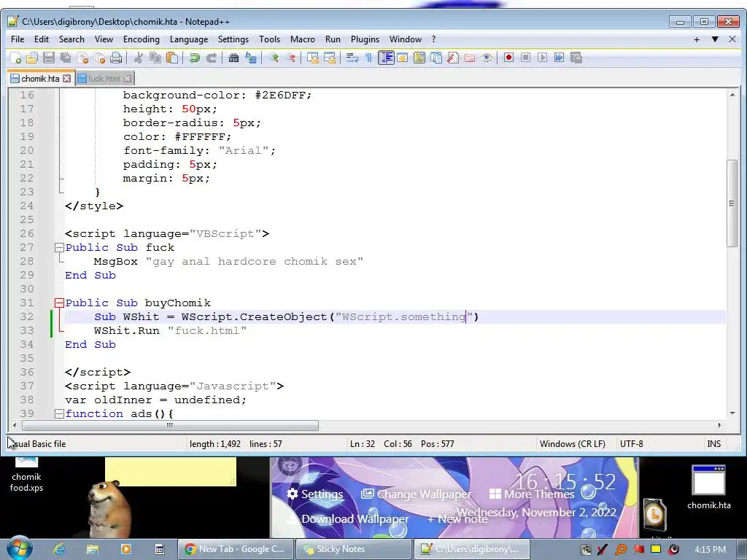Toggle INS insert mode in status bar
747x560 pixels.
point(713,444)
